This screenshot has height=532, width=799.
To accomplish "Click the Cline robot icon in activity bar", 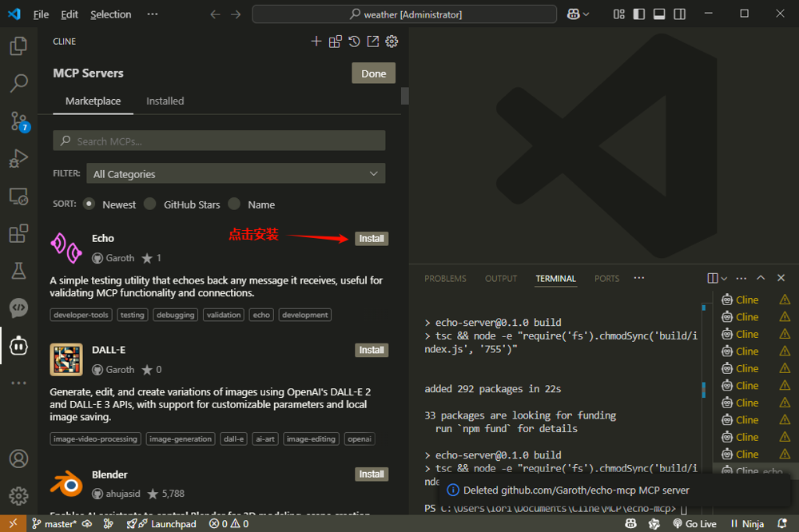I will click(x=18, y=345).
